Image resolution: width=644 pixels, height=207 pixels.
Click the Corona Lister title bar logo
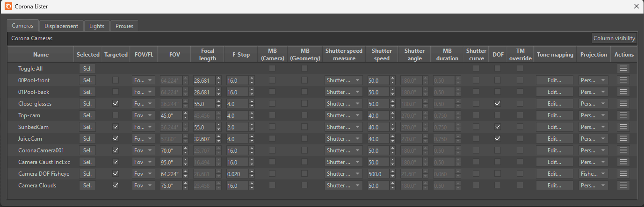pos(7,7)
